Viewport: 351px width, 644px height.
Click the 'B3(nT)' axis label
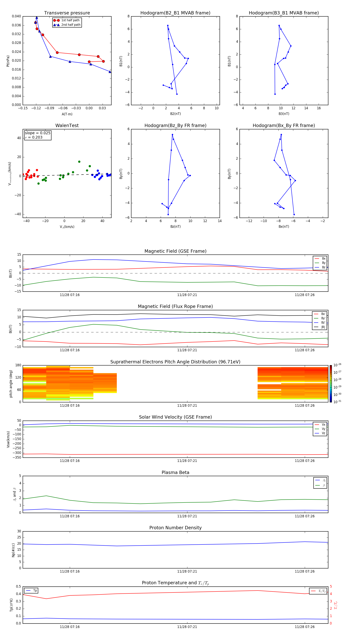click(x=284, y=114)
